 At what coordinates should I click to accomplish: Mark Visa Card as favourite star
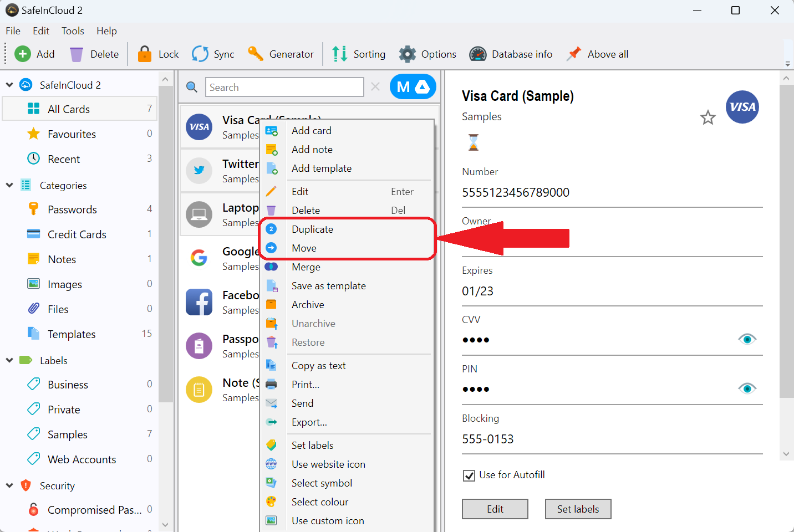coord(708,117)
